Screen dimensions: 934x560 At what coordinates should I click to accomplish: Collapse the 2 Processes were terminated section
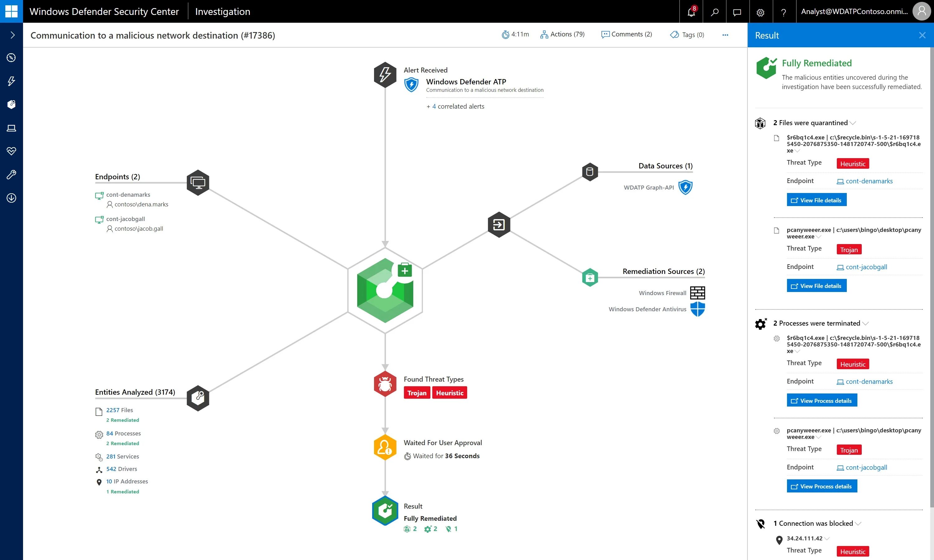click(865, 323)
